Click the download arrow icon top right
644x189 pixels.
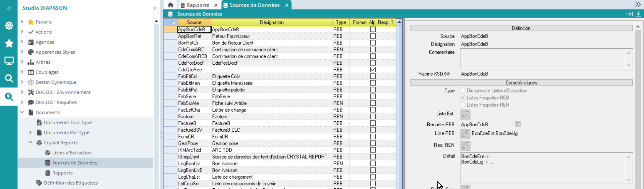point(638,14)
